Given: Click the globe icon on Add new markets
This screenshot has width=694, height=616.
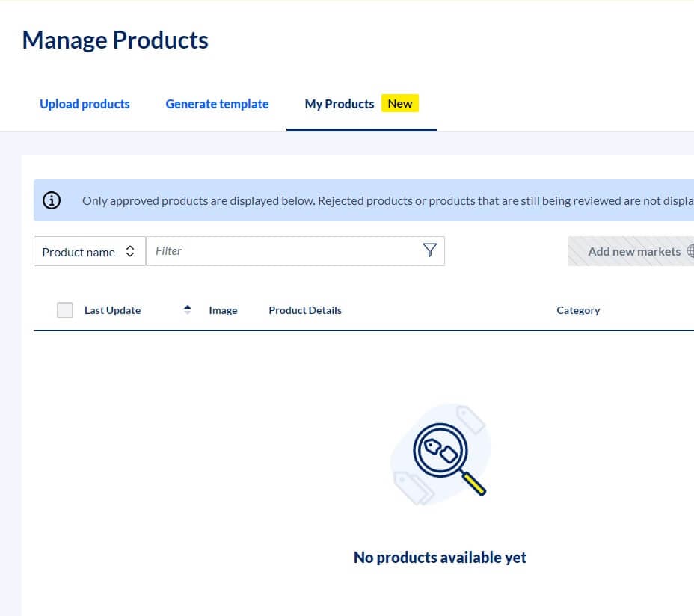Looking at the screenshot, I should (690, 251).
